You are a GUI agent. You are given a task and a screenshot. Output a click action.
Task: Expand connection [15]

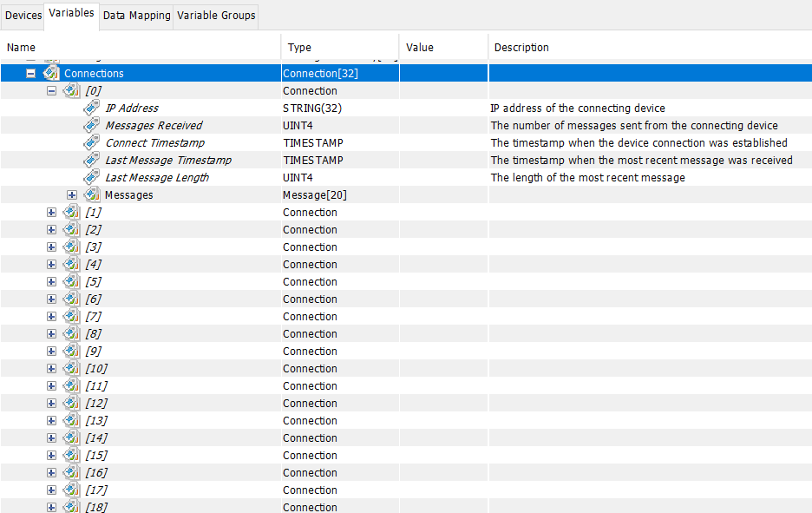coord(51,455)
